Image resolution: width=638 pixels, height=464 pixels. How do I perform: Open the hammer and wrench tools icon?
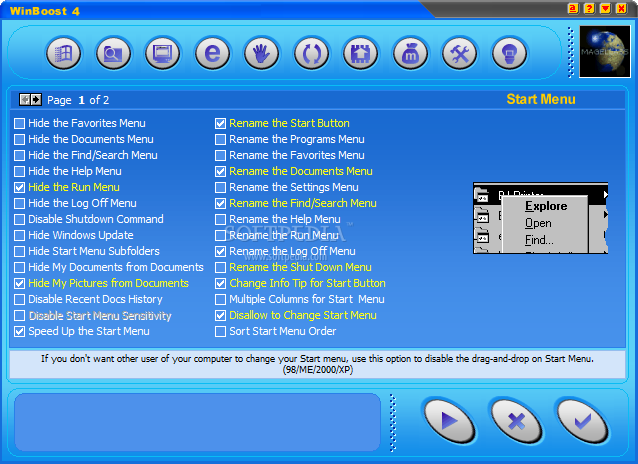click(459, 53)
